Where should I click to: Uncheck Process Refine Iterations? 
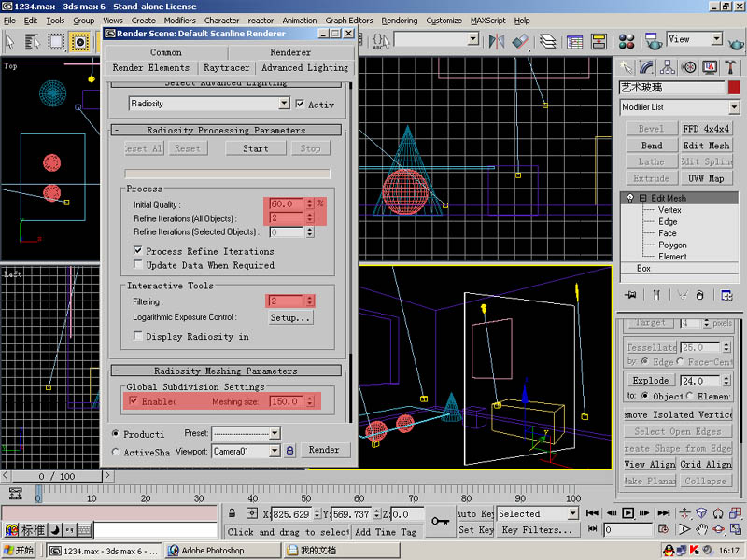pyautogui.click(x=138, y=250)
